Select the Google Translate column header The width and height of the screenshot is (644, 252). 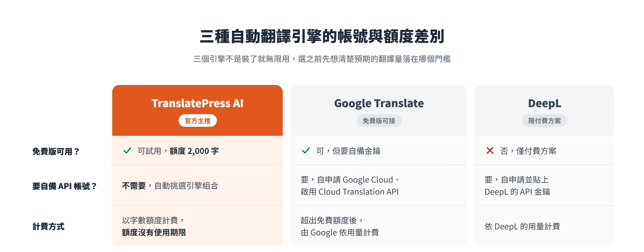379,110
